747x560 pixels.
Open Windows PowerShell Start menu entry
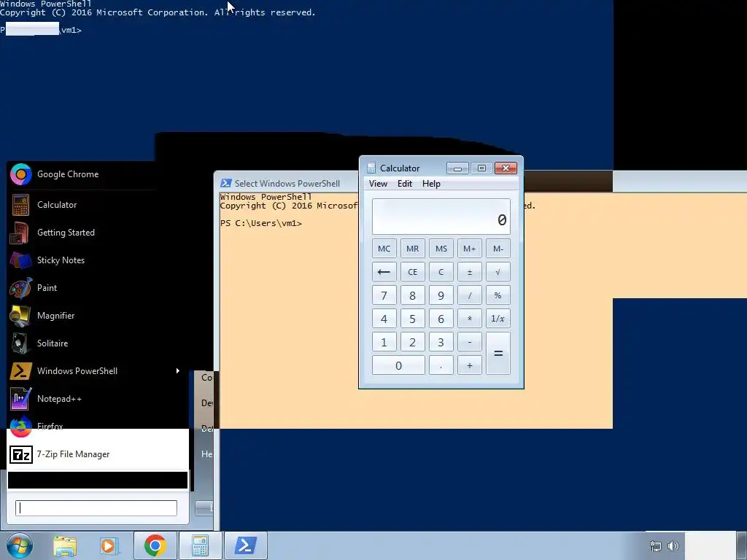(x=98, y=371)
